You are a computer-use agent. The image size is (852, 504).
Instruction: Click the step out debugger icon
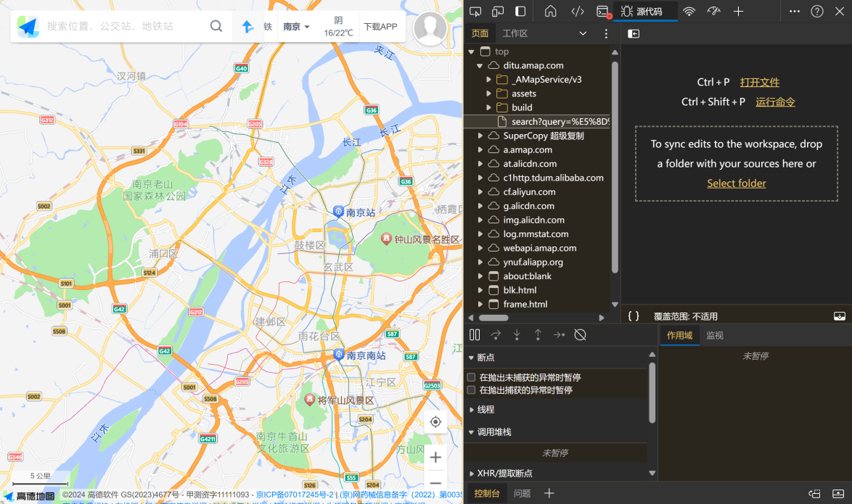point(538,335)
